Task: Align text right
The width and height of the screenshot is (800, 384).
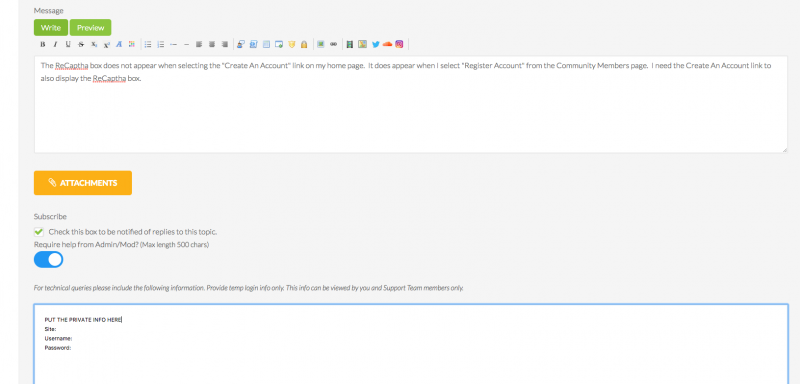Action: 224,44
